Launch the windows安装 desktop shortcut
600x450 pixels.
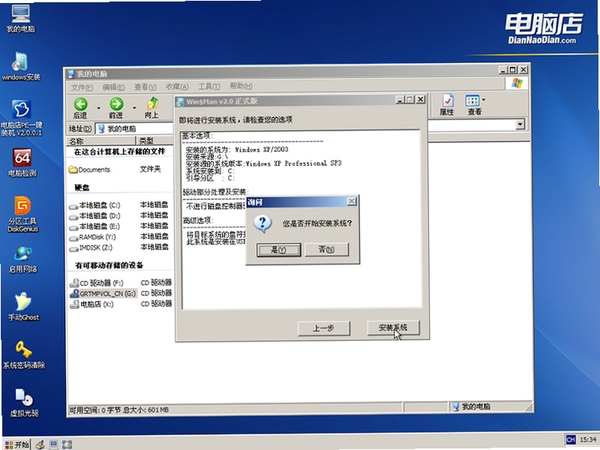pos(21,66)
